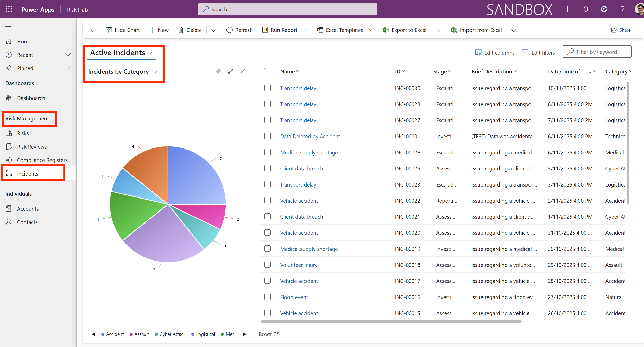Click the Refresh icon in command bar
The image size is (644, 347).
[229, 30]
